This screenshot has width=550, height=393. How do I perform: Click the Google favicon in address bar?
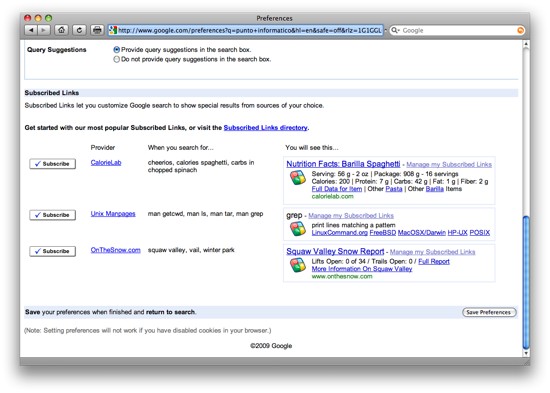click(x=113, y=30)
